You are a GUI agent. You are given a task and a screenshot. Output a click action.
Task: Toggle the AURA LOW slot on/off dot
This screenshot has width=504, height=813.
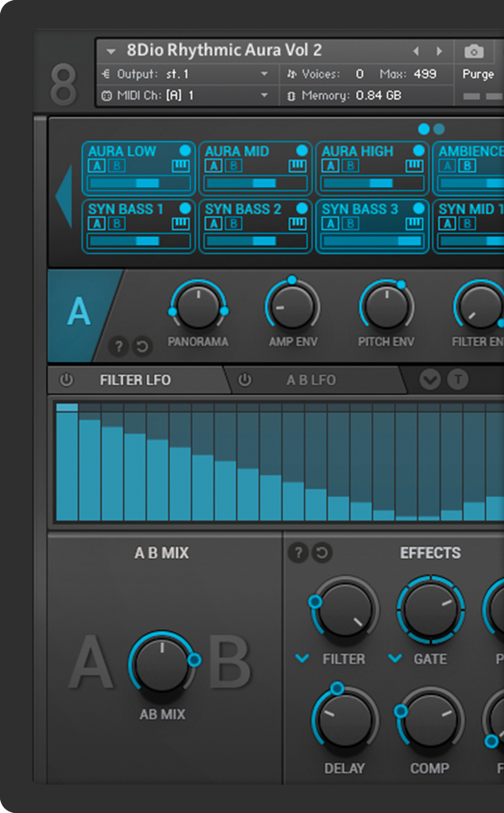185,151
